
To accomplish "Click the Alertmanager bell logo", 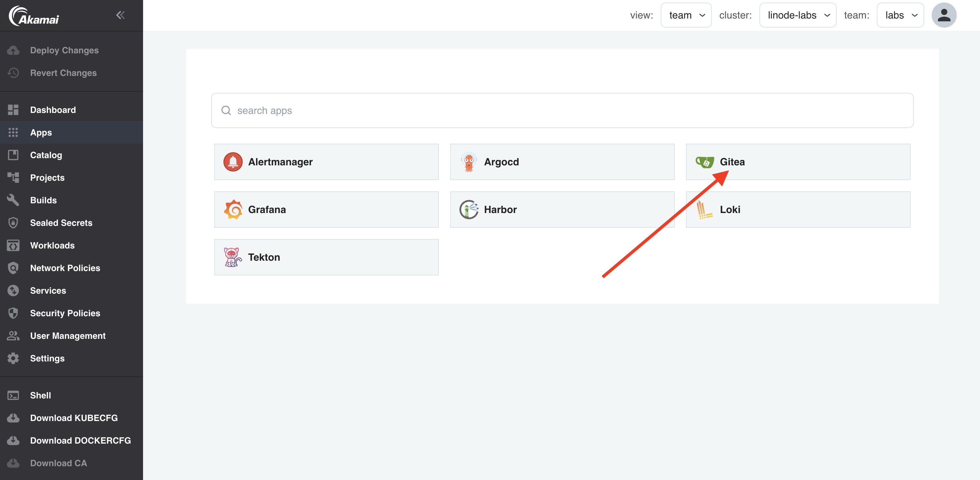I will 233,162.
